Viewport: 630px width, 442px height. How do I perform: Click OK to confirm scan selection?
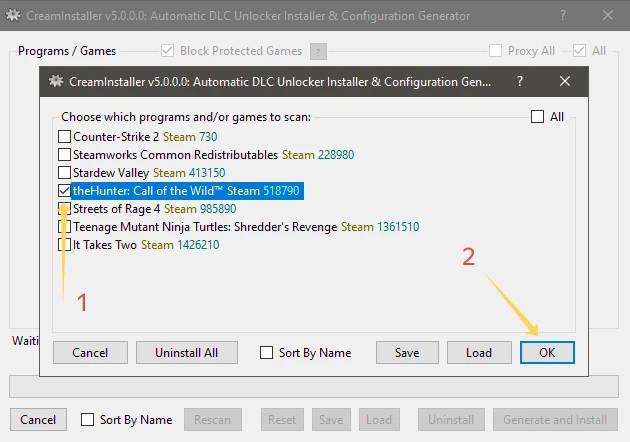pos(547,352)
